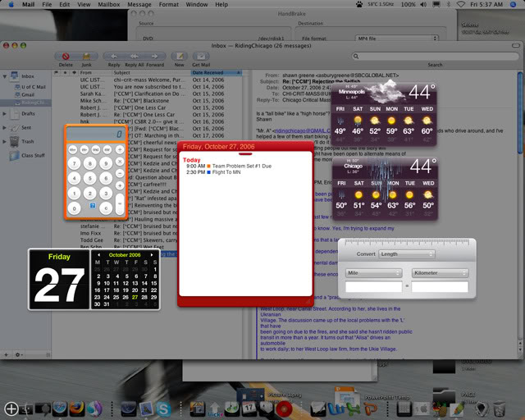Image resolution: width=525 pixels, height=420 pixels.
Task: Open the gear action menu in Mail sidebar
Action: click(x=18, y=354)
